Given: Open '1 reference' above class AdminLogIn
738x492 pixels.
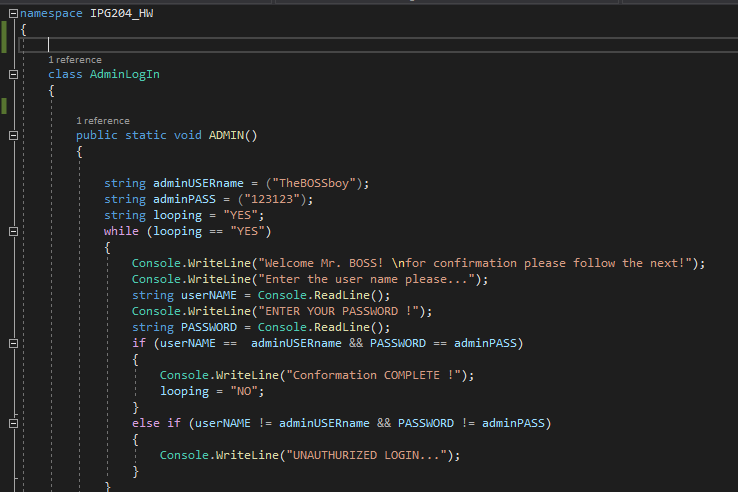Looking at the screenshot, I should (75, 60).
